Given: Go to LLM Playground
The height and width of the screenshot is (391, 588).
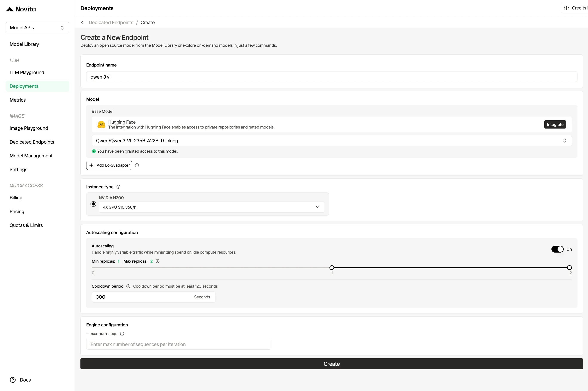Looking at the screenshot, I should [27, 72].
